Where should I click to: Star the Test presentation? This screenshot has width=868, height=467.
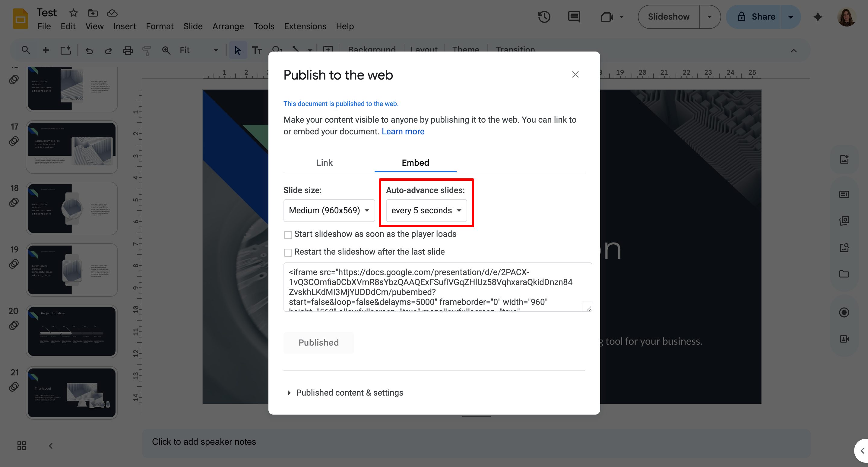pos(73,13)
